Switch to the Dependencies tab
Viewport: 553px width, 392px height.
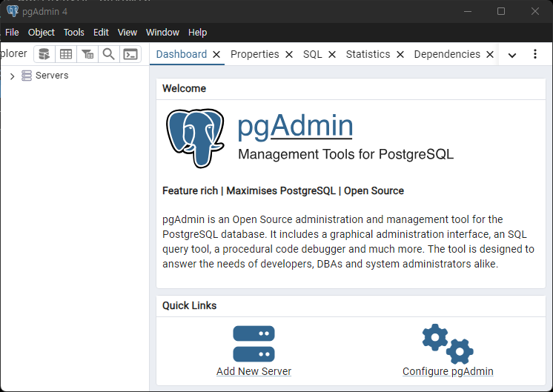[447, 54]
